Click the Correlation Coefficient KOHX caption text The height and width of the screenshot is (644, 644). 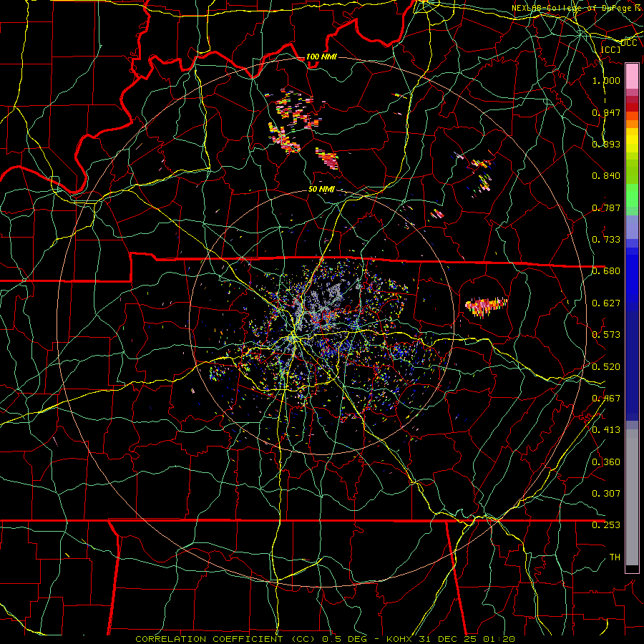tap(326, 639)
